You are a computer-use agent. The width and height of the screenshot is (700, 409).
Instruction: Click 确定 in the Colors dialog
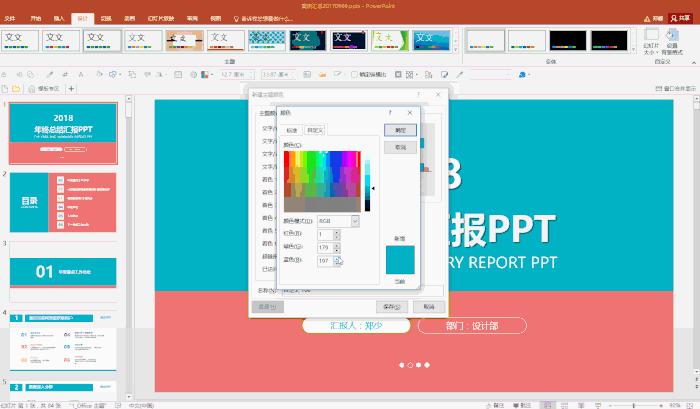coord(400,130)
